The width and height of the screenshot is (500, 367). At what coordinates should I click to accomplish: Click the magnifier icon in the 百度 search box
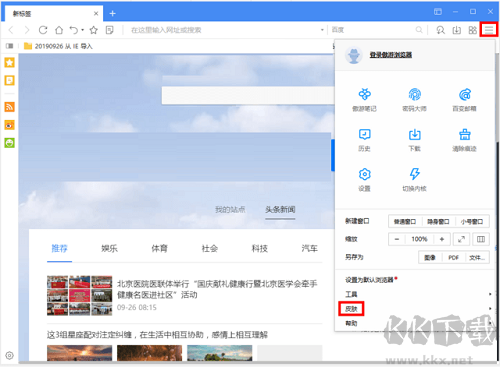pyautogui.click(x=419, y=30)
